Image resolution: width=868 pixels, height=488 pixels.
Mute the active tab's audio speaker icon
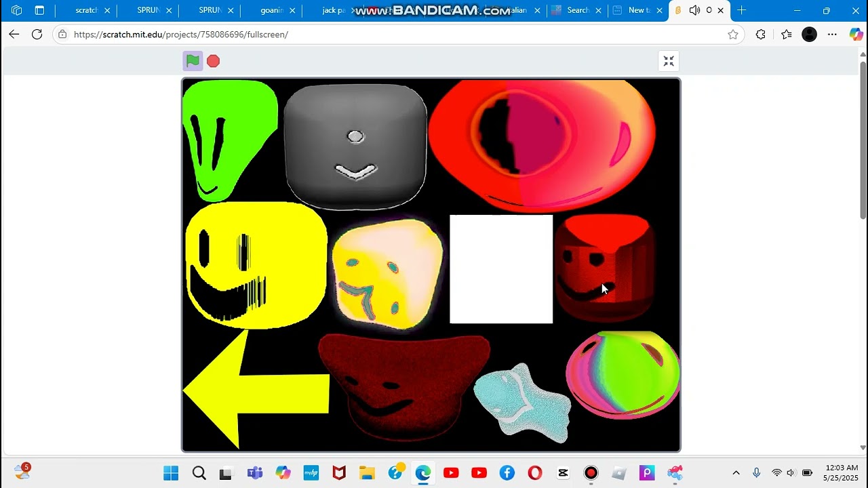(694, 10)
